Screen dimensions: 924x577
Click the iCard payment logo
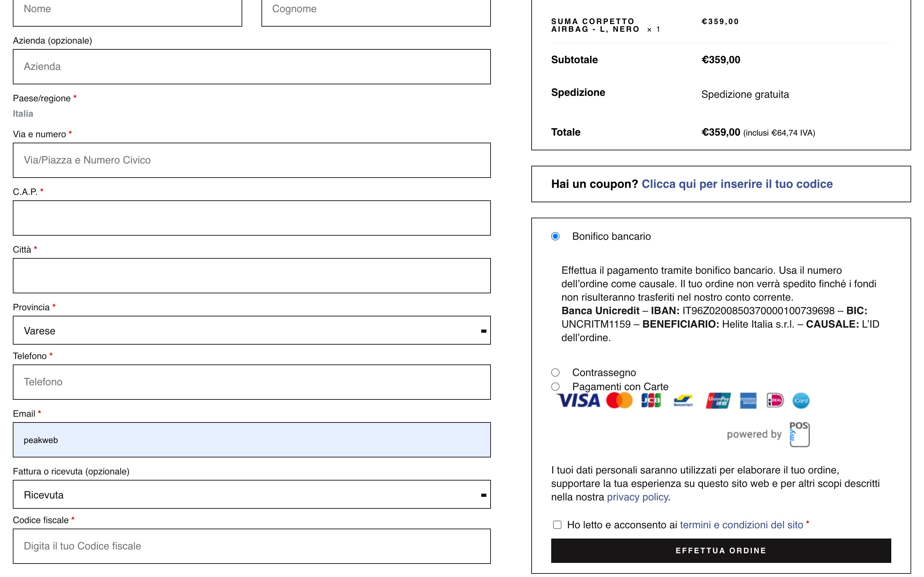click(801, 401)
